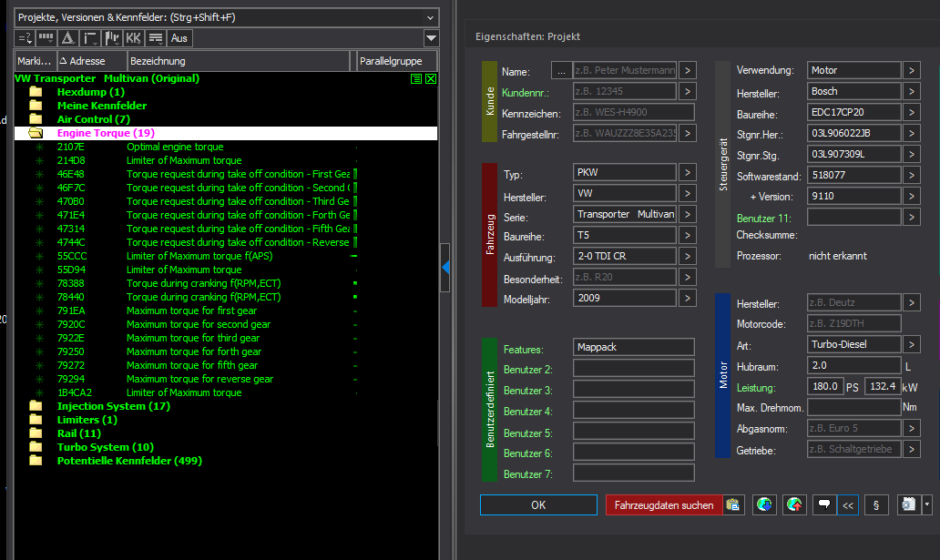Viewport: 940px width, 560px height.
Task: Click the green X icon on the VW Transporter row
Action: [x=431, y=79]
